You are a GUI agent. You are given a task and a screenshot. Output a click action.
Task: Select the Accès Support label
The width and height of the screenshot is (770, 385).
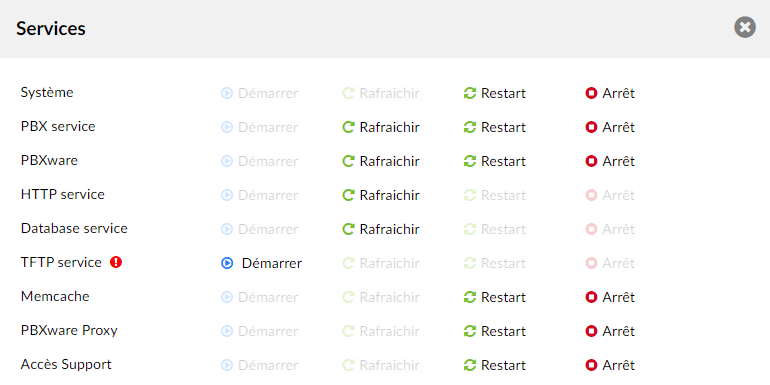click(66, 364)
